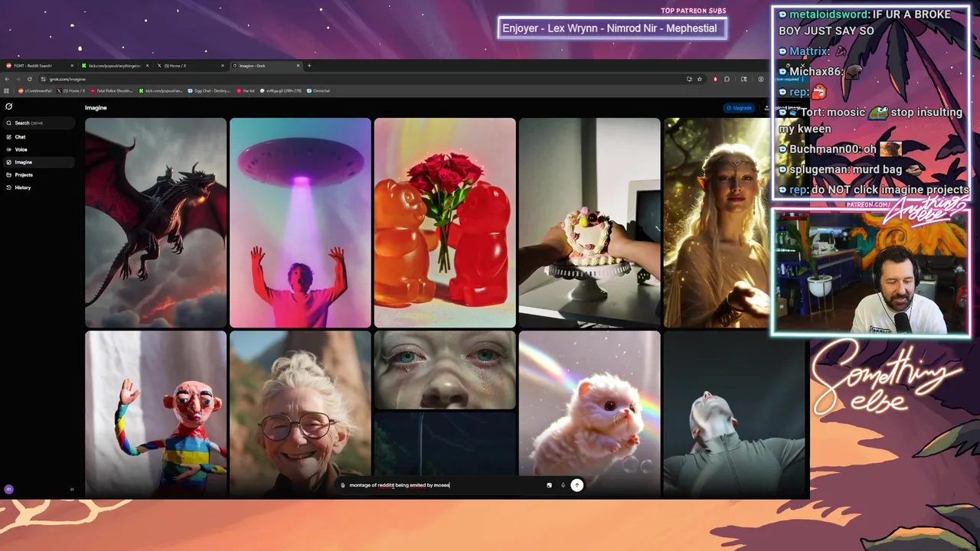Open Projects in the sidebar
The image size is (980, 551).
point(38,174)
